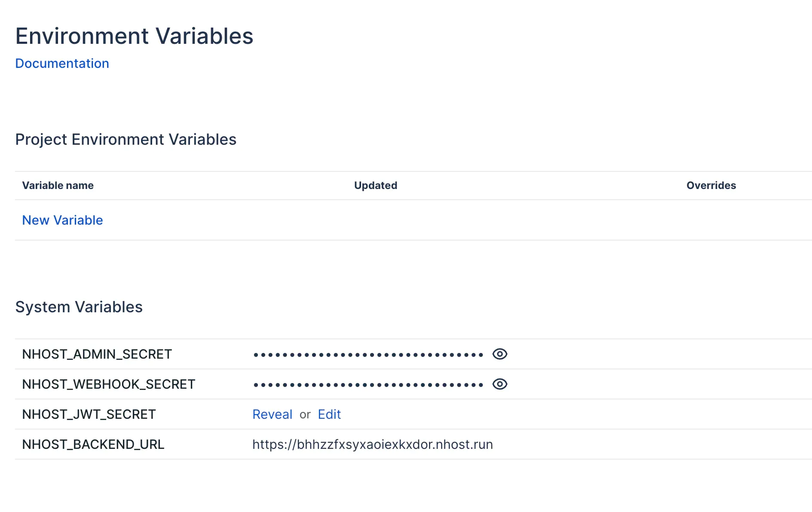812x512 pixels.
Task: Create a New Variable
Action: [x=62, y=220]
